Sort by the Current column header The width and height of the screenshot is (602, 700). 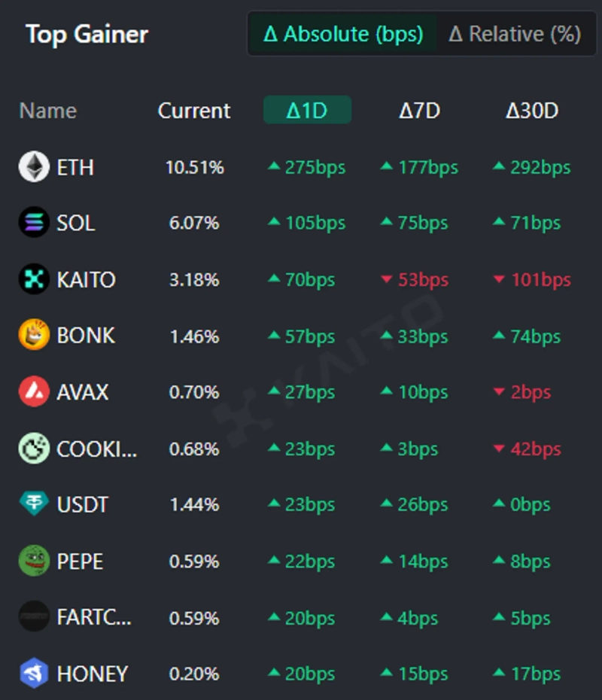click(x=194, y=111)
